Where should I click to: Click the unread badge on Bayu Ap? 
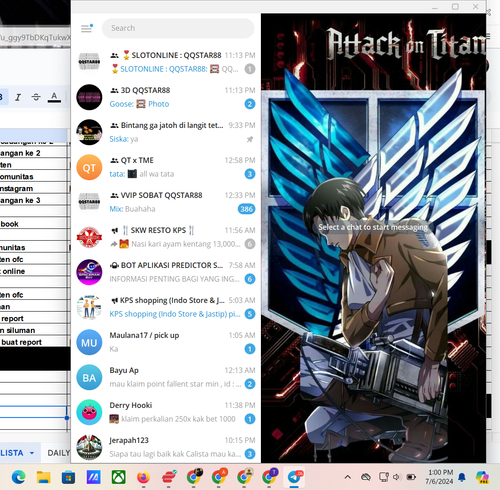coord(250,384)
